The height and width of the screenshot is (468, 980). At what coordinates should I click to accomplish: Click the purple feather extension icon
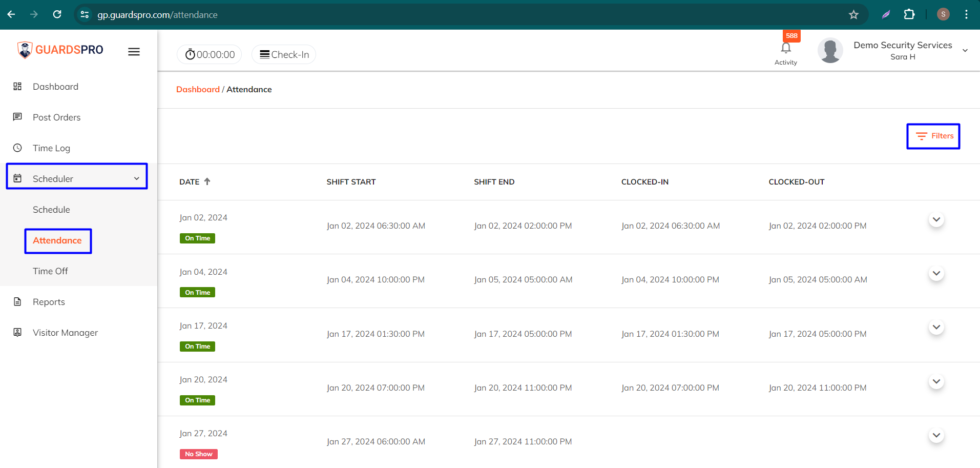coord(886,14)
